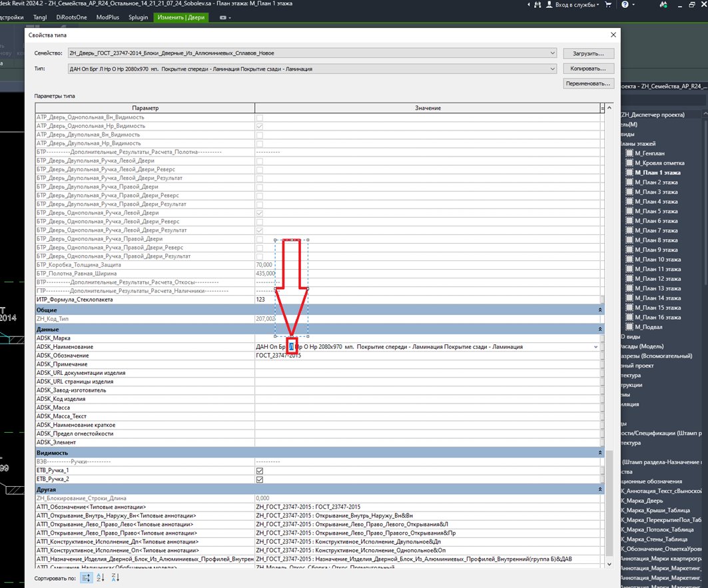The height and width of the screenshot is (588, 708).
Task: Open the Help question mark icon
Action: [x=625, y=5]
